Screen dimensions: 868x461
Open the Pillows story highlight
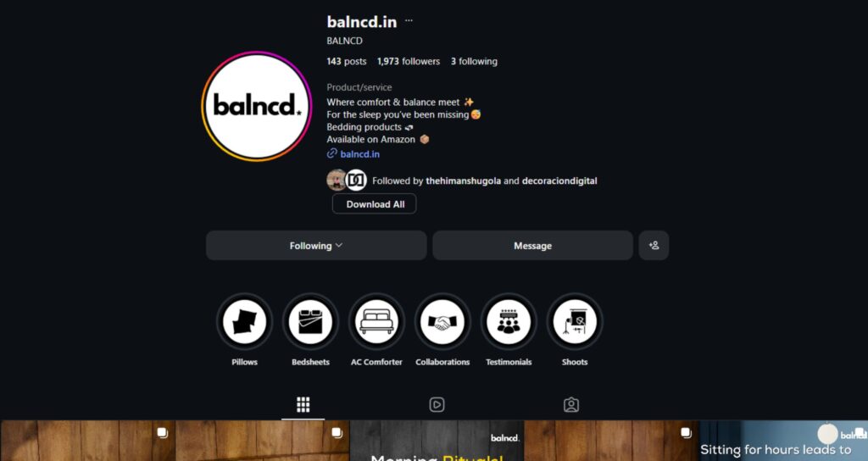244,321
